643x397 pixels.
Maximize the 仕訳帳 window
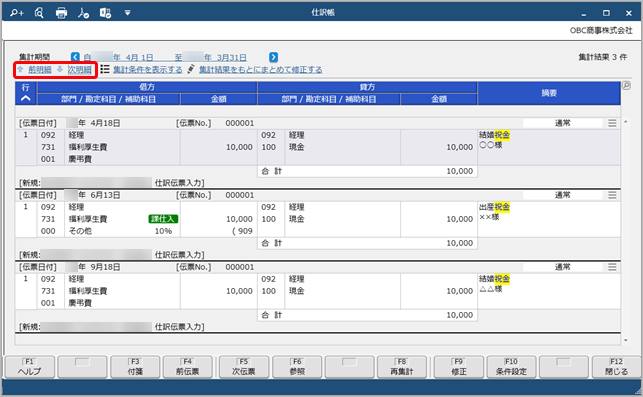(x=607, y=13)
